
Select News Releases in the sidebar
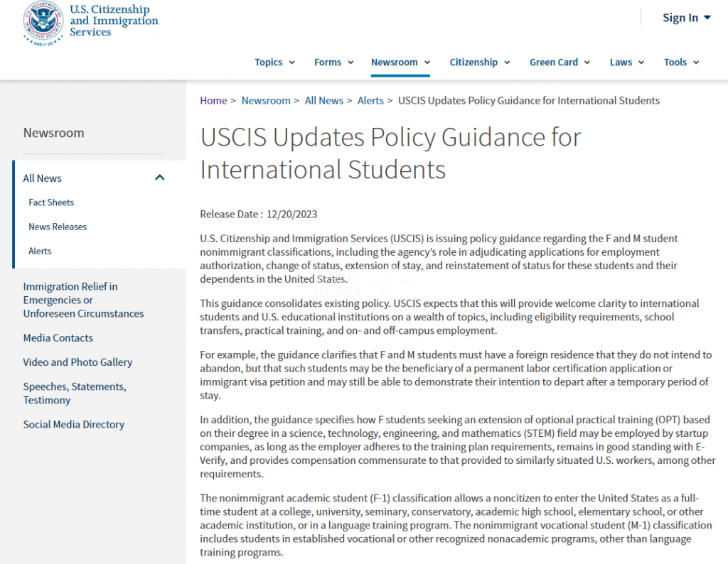58,227
